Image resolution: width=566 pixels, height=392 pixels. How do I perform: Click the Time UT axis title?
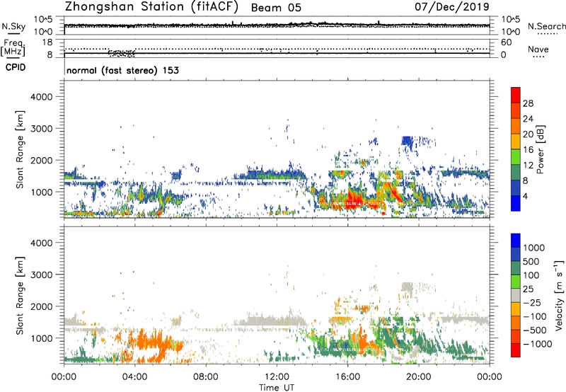click(277, 387)
